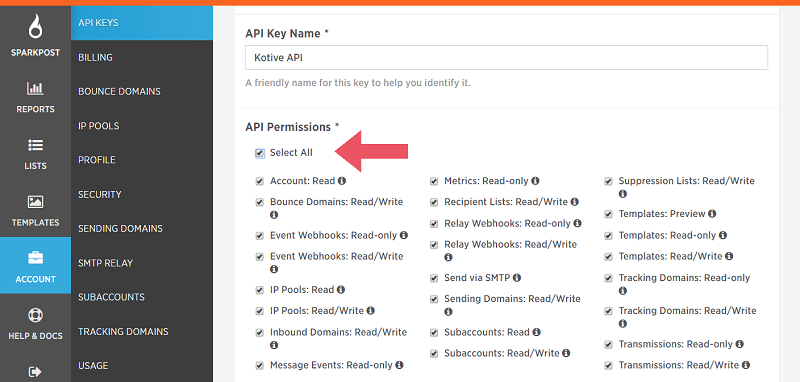Show info for Event Webhooks: Read/Write
This screenshot has width=800, height=382.
pyautogui.click(x=274, y=269)
